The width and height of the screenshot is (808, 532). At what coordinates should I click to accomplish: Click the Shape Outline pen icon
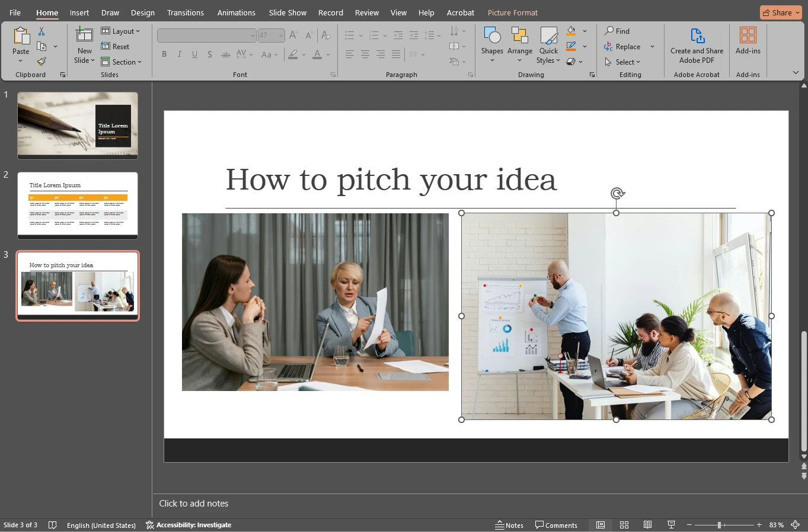click(x=571, y=46)
